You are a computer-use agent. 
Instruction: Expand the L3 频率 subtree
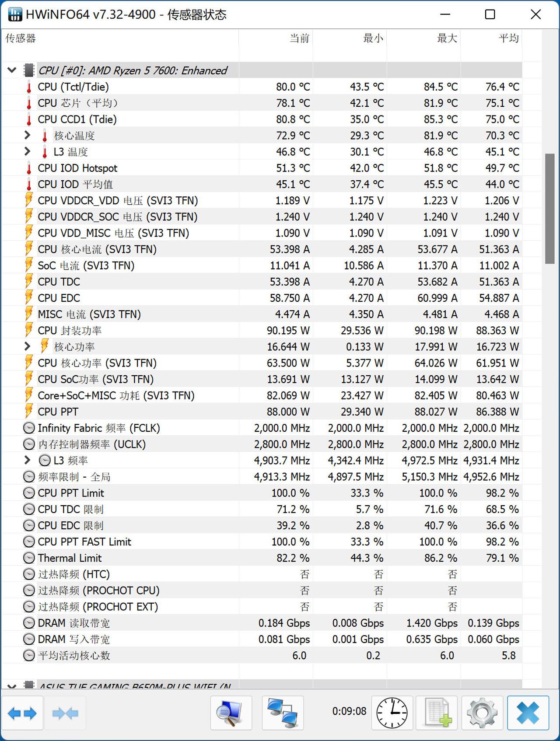coord(27,460)
